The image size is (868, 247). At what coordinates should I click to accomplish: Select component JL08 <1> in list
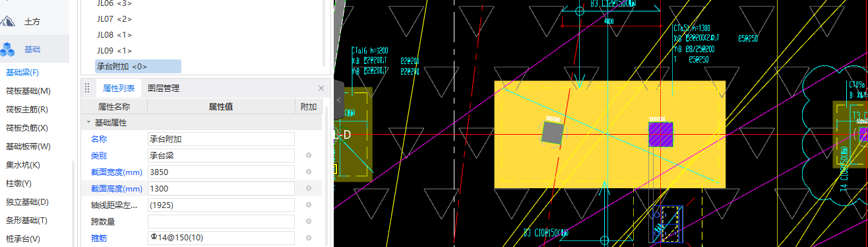coord(114,34)
